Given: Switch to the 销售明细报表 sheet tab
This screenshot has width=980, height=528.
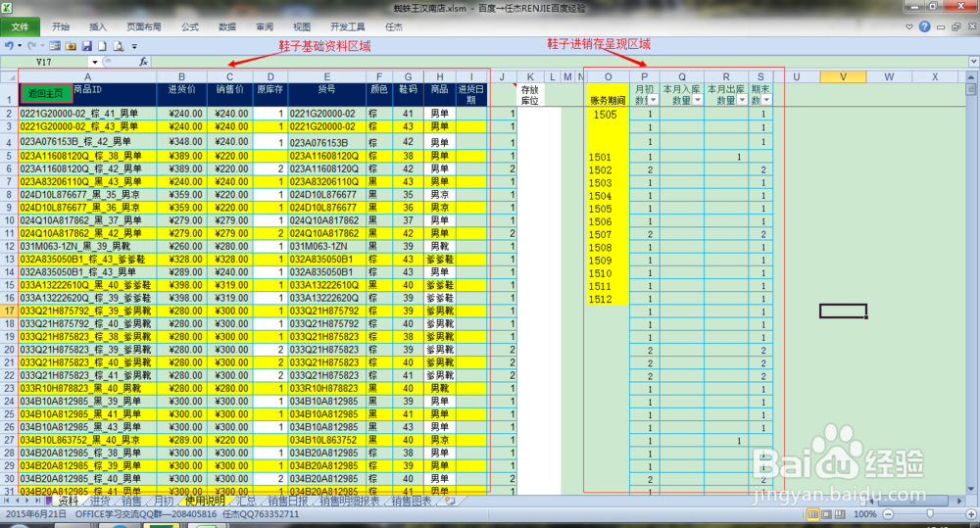Looking at the screenshot, I should click(x=350, y=501).
